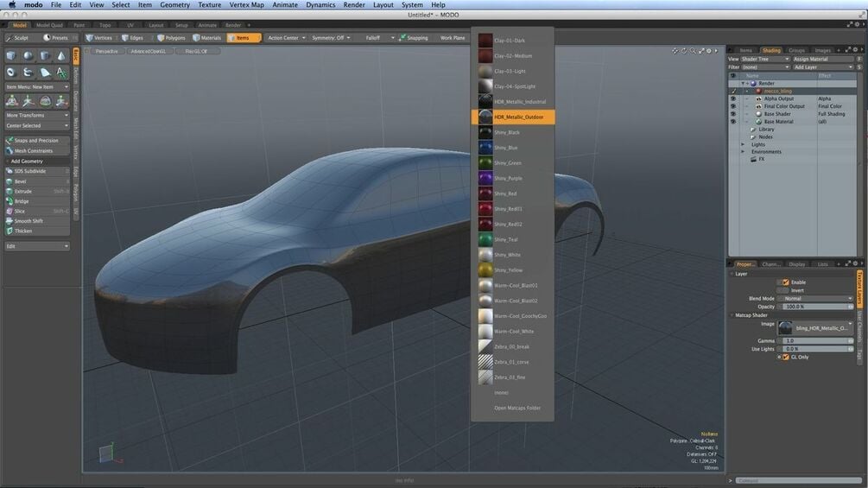
Task: Click the Assign Material button
Action: coord(823,60)
